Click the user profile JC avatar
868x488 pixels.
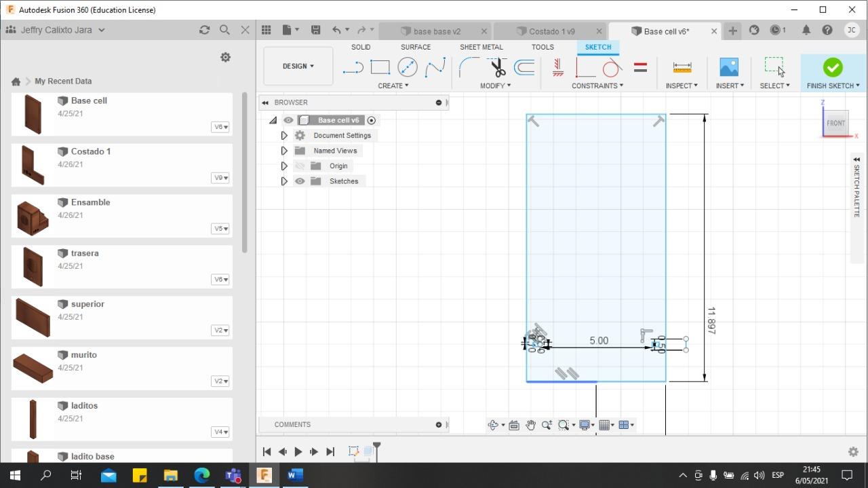click(x=852, y=30)
